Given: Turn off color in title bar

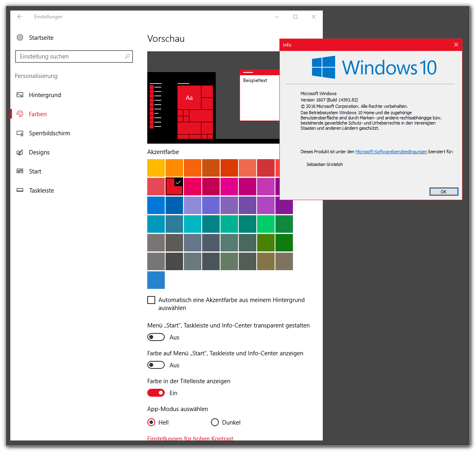Looking at the screenshot, I should pos(156,393).
